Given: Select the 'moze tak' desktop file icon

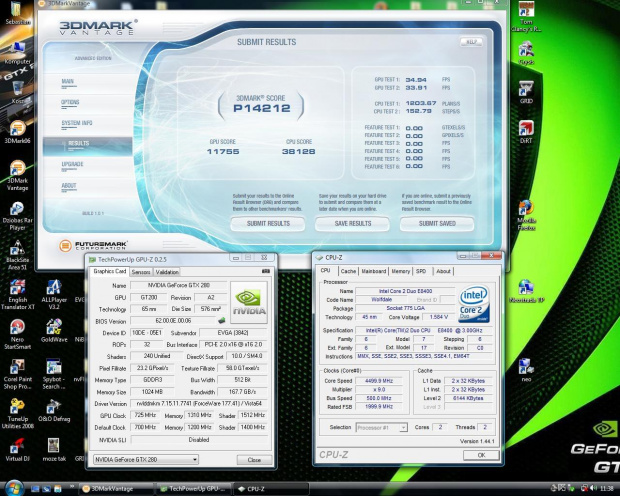Looking at the screenshot, I should (54, 450).
